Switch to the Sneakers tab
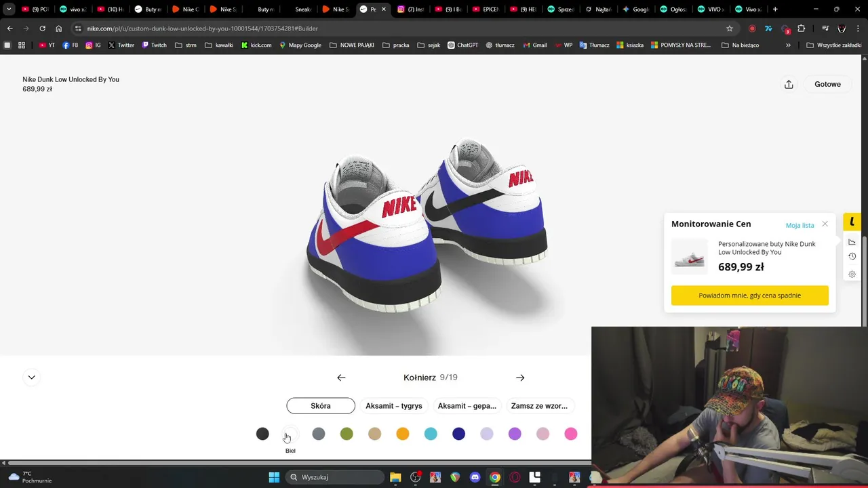The image size is (868, 488). click(x=298, y=9)
